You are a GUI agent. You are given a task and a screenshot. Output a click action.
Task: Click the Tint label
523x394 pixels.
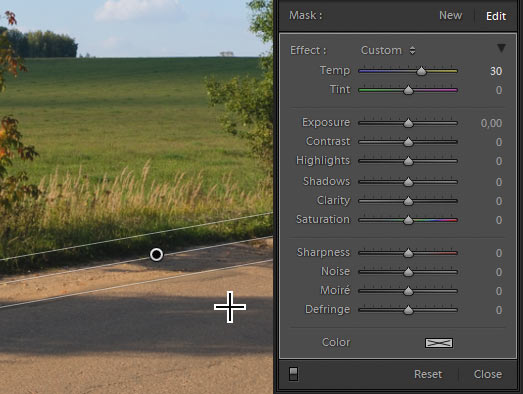(x=340, y=89)
